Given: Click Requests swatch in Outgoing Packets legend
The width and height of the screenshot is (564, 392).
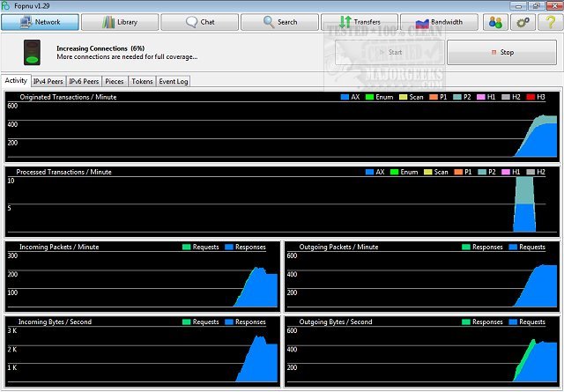Looking at the screenshot, I should (x=513, y=247).
